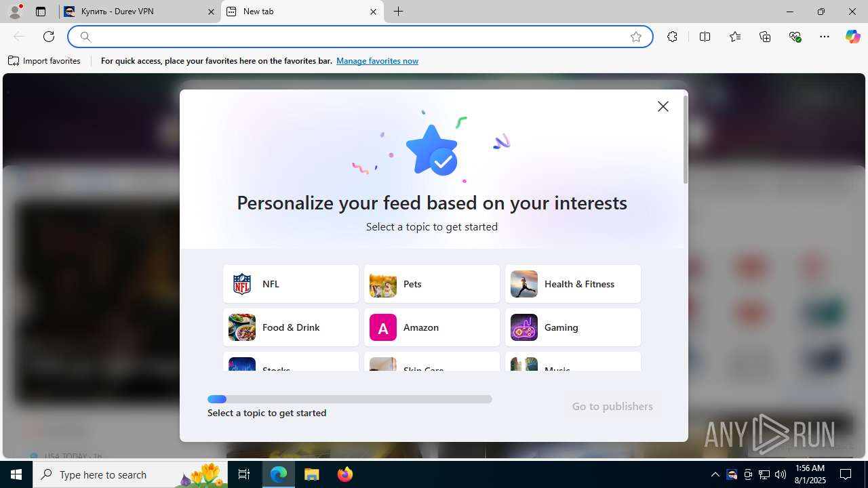This screenshot has width=868, height=488.
Task: Open the tab actions menu icon
Action: click(41, 12)
